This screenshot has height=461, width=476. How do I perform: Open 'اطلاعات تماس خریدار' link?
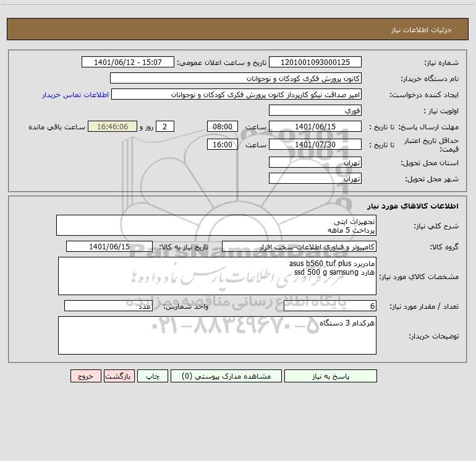click(75, 95)
